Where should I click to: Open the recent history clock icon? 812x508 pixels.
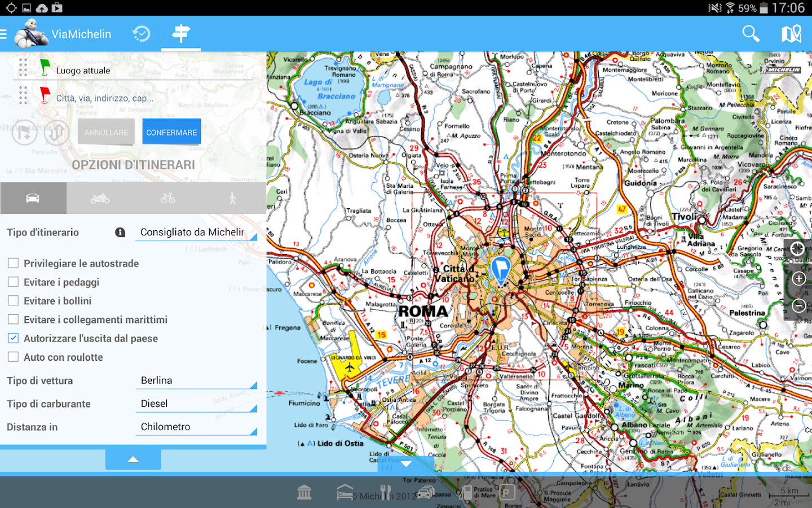point(141,34)
